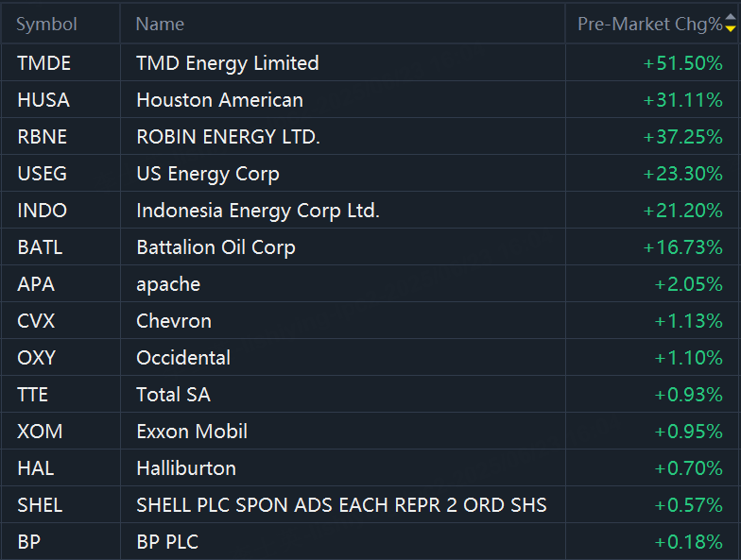
Task: Select the Houston American row name
Action: tap(219, 100)
